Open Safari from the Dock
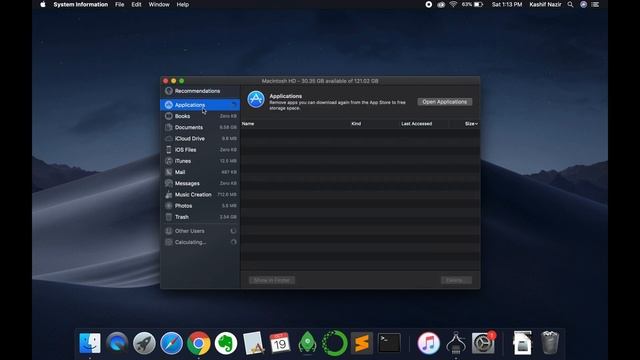The image size is (640, 360). tap(171, 343)
